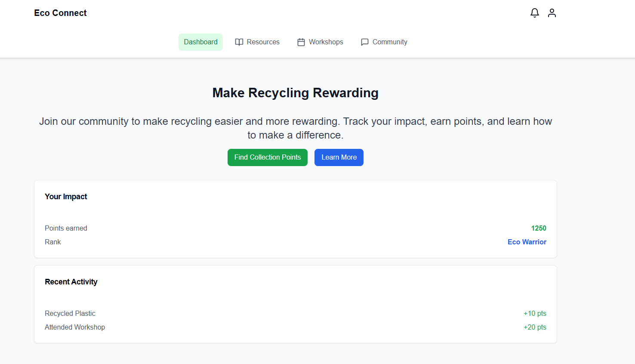Click the Find Collection Points button
Screen dimensions: 635x364
pyautogui.click(x=267, y=157)
